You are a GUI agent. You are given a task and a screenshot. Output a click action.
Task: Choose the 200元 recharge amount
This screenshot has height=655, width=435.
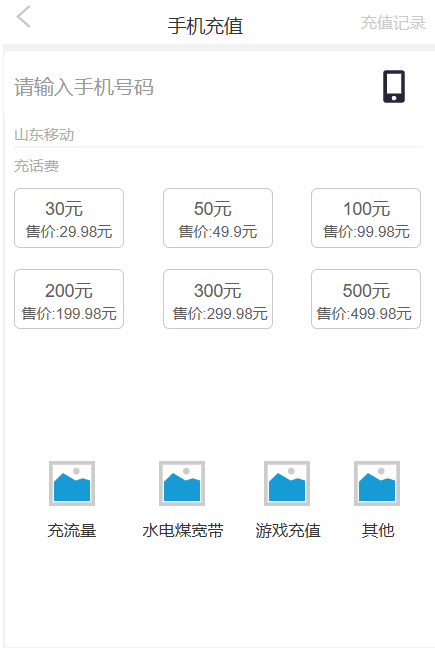click(69, 299)
